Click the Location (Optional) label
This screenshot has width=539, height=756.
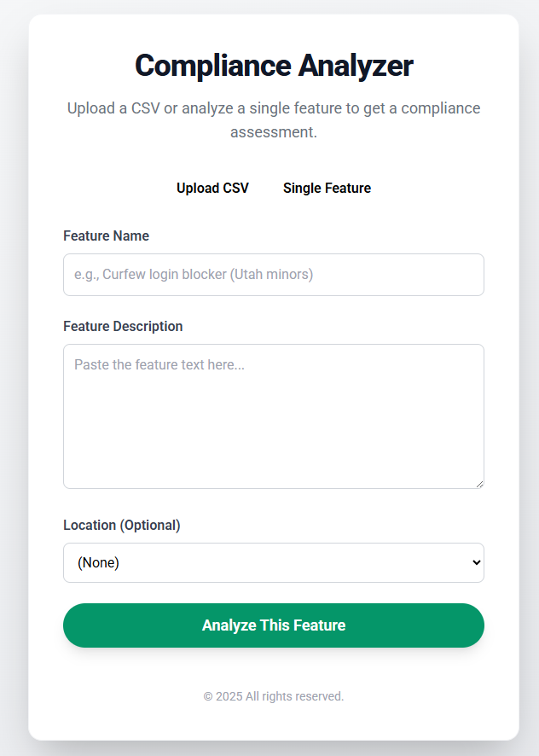(x=122, y=525)
